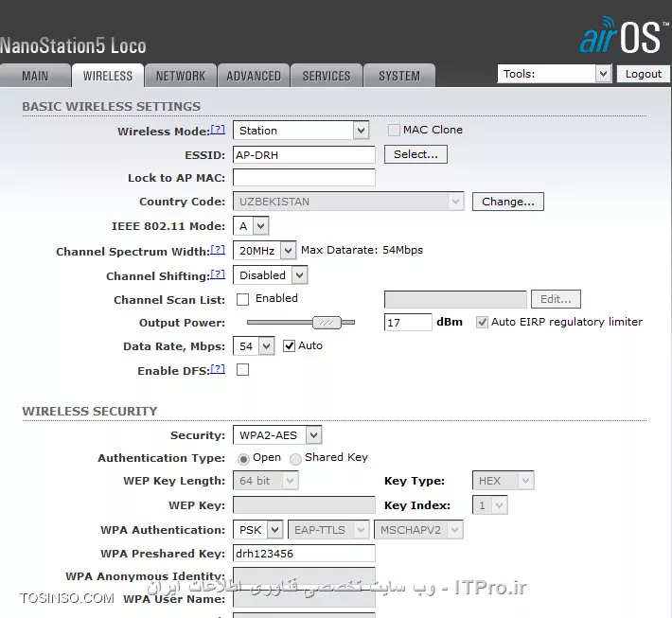This screenshot has width=672, height=618.
Task: Select the Shared Key radio button
Action: click(x=295, y=459)
